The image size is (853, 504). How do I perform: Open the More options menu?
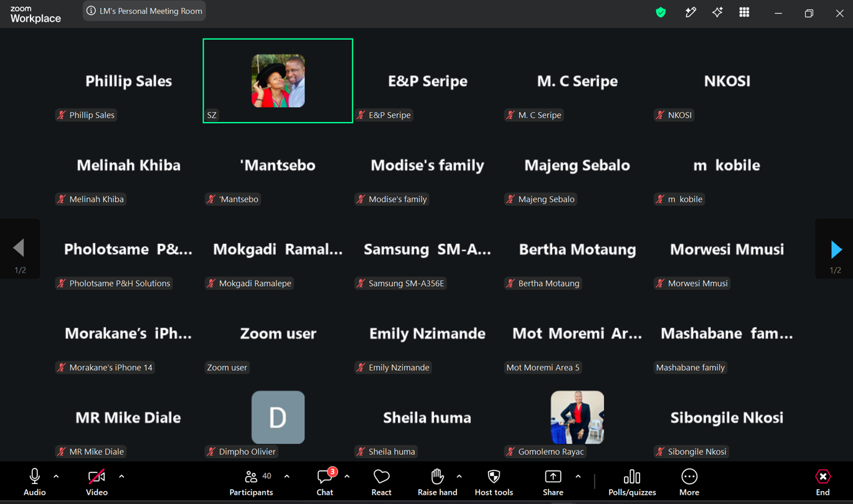[689, 482]
